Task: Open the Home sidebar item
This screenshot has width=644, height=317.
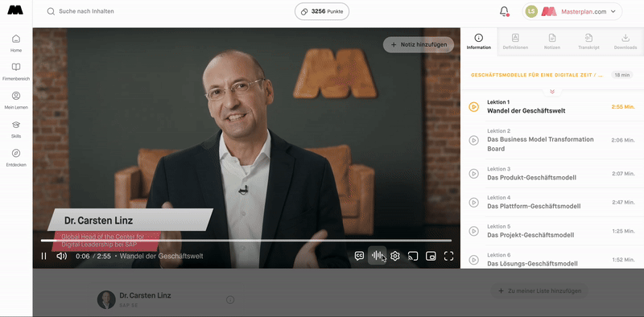Action: click(x=16, y=43)
